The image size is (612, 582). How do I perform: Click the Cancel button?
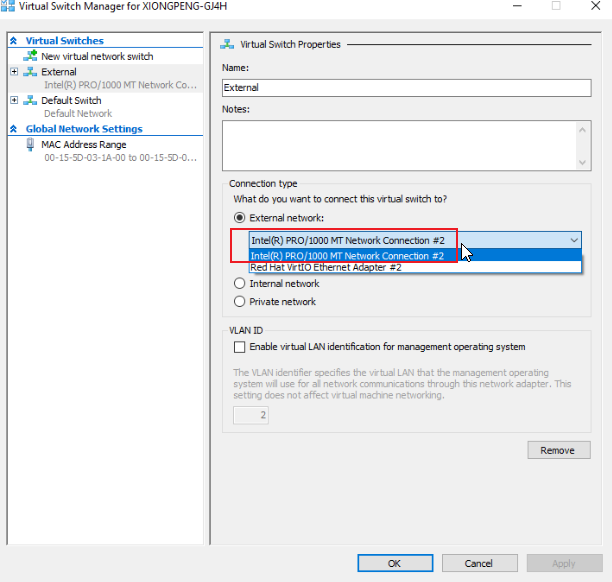480,563
